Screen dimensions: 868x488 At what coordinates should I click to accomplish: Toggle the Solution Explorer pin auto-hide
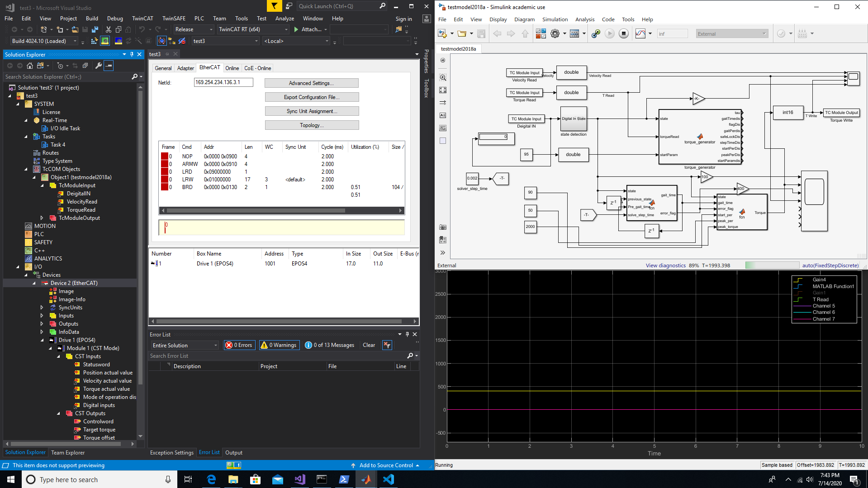pos(132,54)
